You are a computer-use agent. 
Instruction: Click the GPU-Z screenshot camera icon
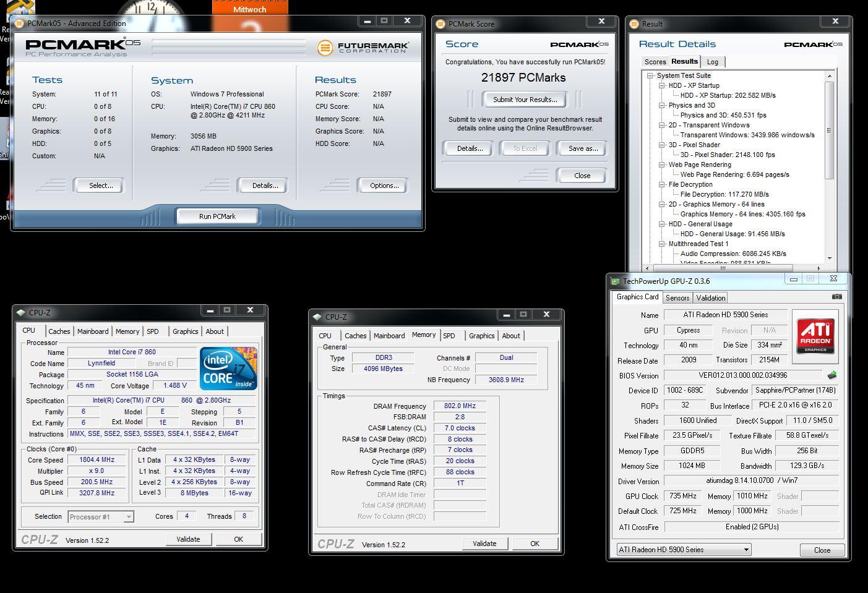tap(836, 297)
